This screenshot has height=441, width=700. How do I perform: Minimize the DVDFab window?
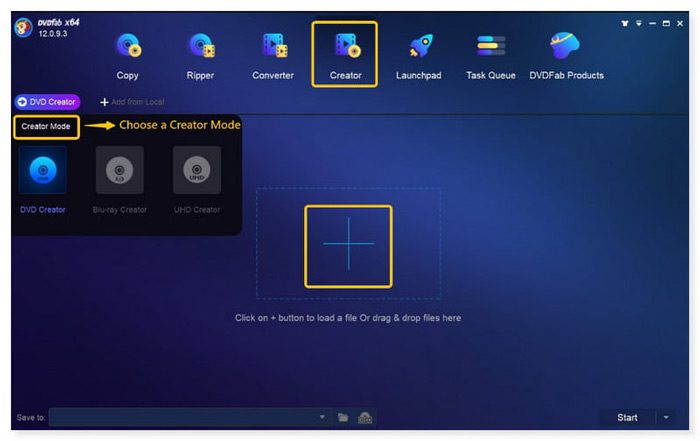click(653, 23)
